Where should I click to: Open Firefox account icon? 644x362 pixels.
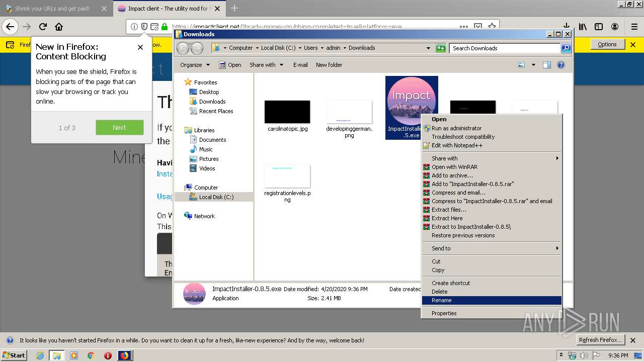(x=615, y=27)
